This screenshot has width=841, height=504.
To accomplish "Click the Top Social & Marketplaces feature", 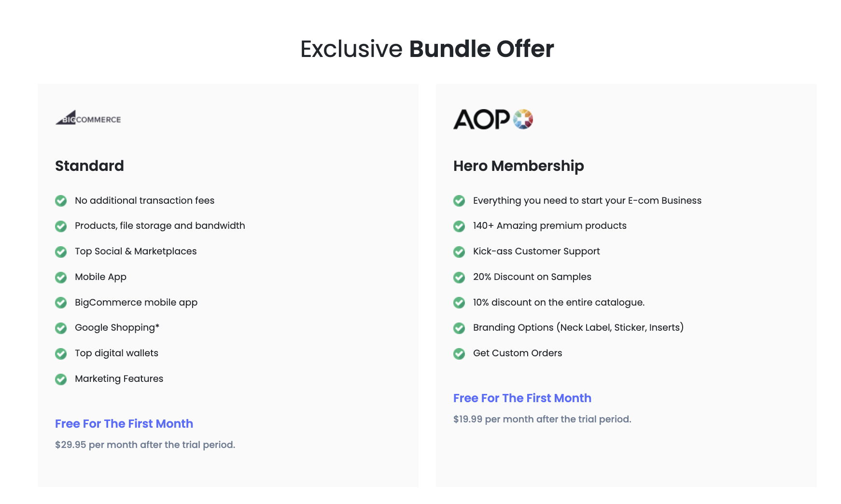I will click(x=136, y=251).
